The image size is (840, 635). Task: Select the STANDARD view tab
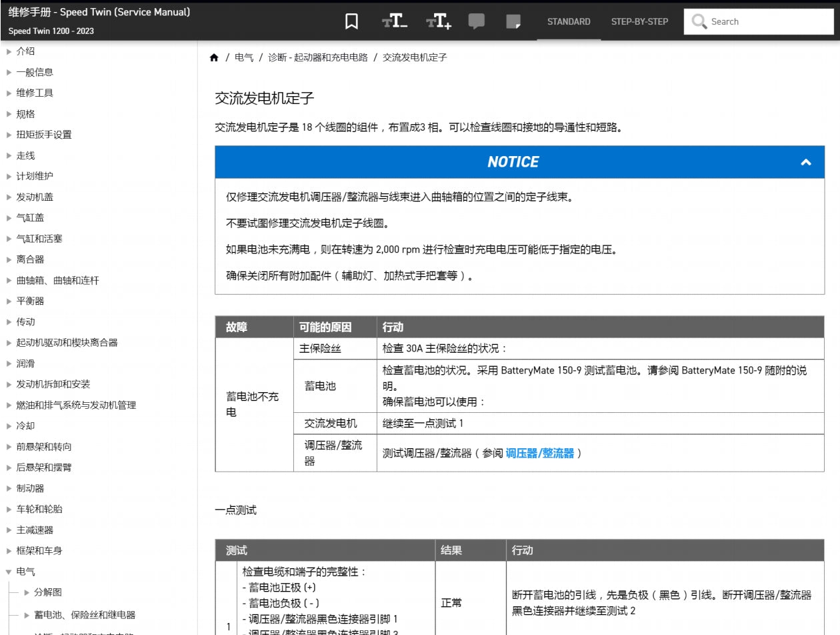569,21
